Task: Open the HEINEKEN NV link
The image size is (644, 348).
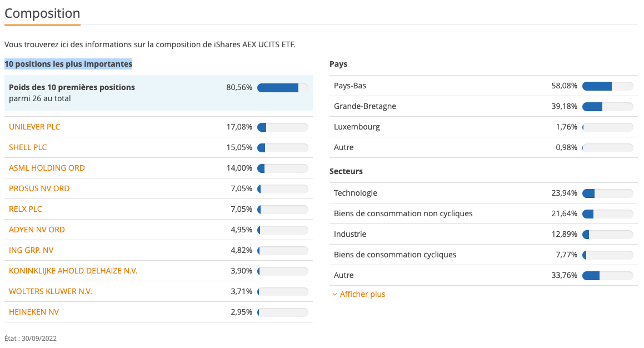Action: pyautogui.click(x=34, y=312)
